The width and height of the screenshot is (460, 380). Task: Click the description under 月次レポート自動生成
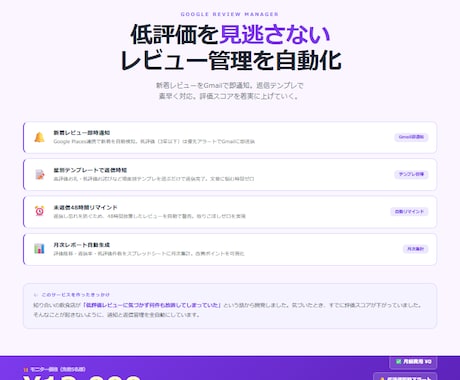149,254
